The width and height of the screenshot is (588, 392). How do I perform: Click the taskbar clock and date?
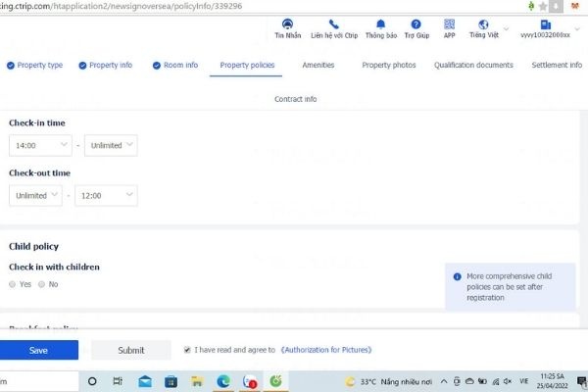tap(552, 381)
